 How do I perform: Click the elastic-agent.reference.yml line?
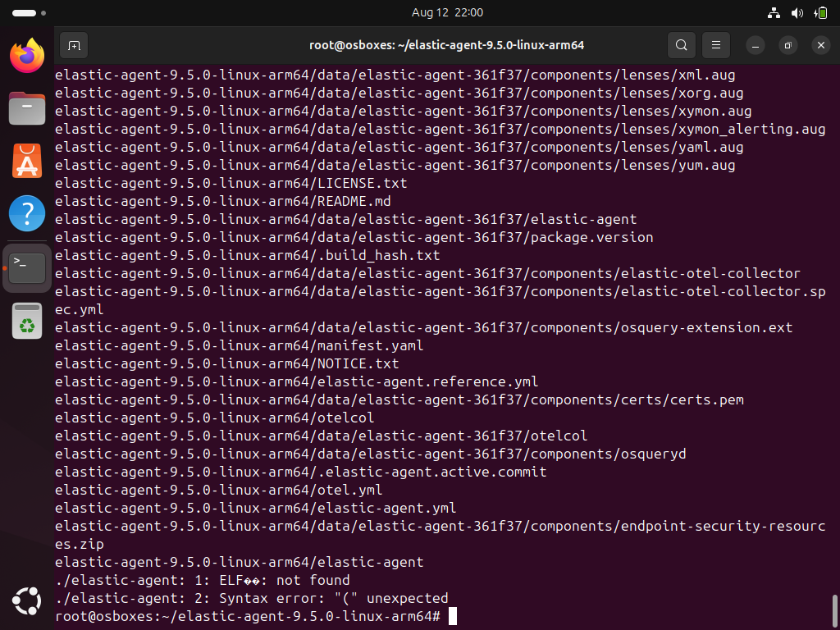pyautogui.click(x=297, y=382)
